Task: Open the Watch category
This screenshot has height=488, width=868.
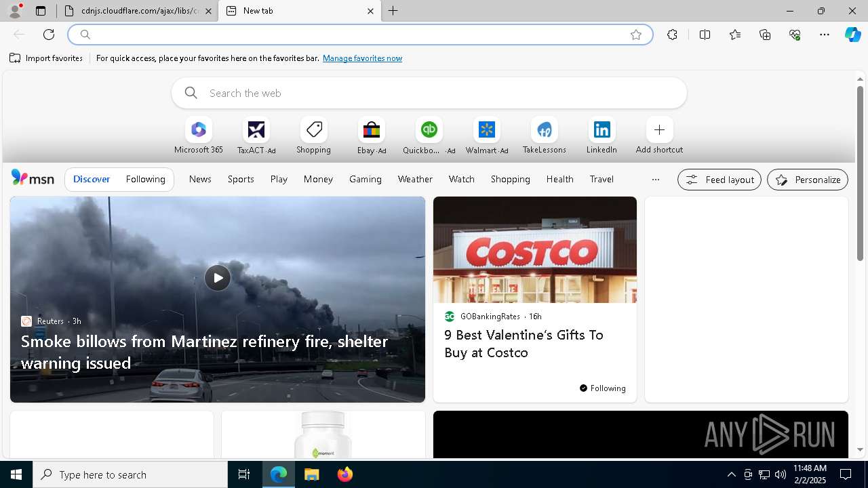Action: point(462,179)
